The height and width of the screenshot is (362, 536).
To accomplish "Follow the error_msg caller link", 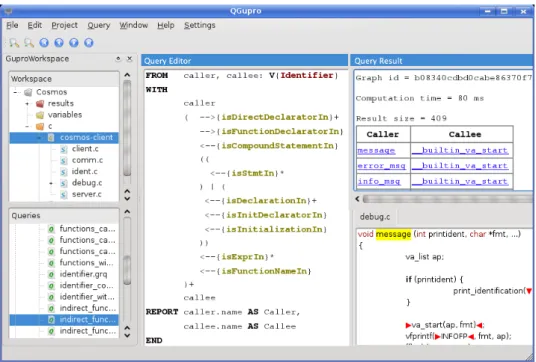I will pyautogui.click(x=381, y=166).
